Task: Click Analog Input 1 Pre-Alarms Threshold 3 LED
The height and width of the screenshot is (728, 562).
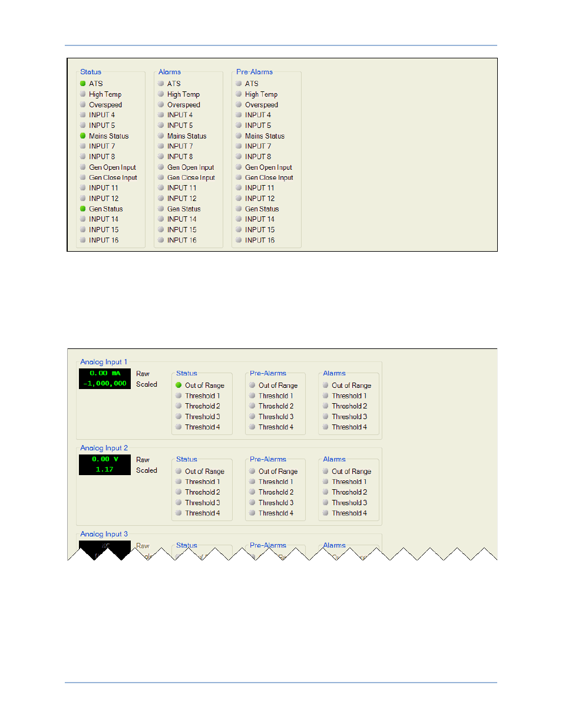Action: (x=252, y=417)
